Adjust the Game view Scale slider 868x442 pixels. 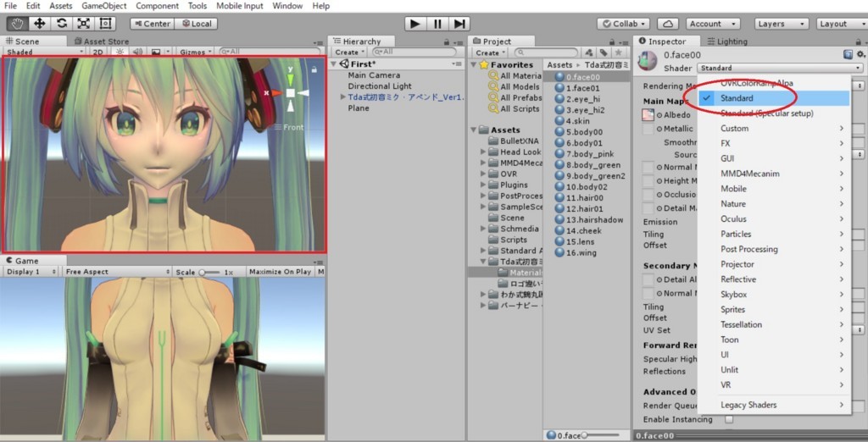pos(209,272)
